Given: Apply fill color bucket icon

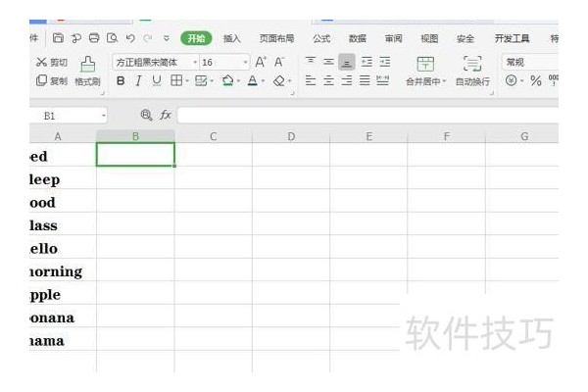Looking at the screenshot, I should pos(227,80).
